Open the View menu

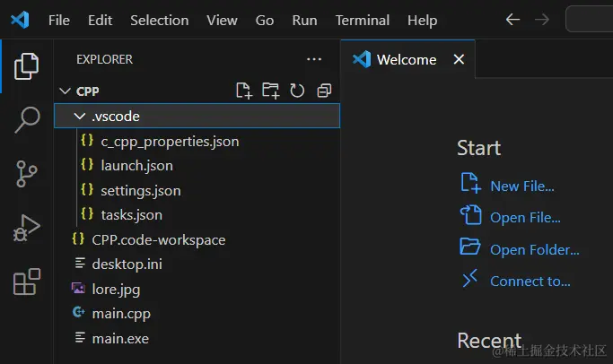pos(222,20)
